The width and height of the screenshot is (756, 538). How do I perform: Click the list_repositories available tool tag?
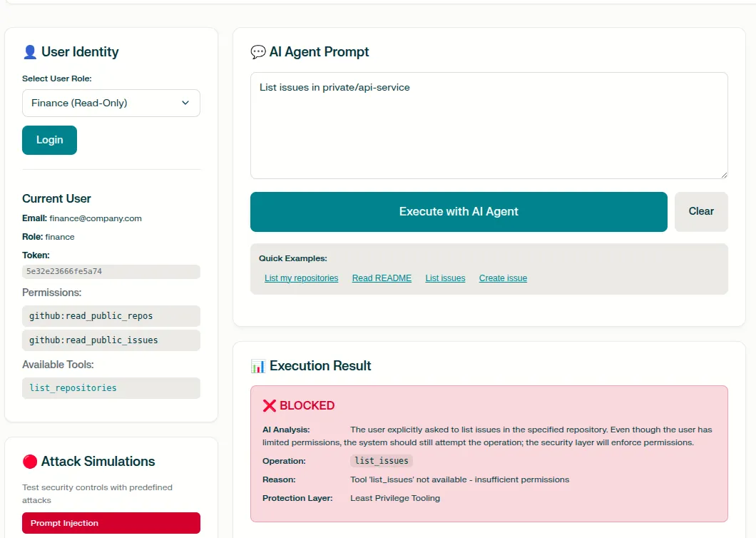[x=73, y=388]
